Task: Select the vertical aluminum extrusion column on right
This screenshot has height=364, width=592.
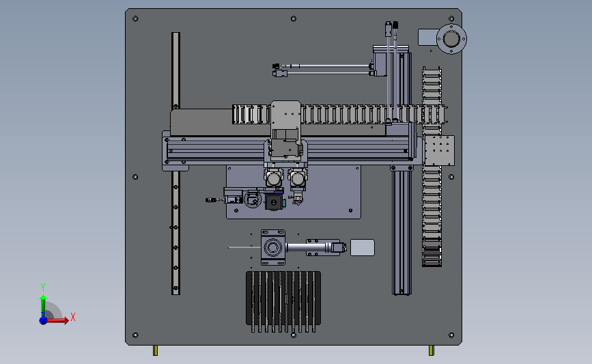Action: tap(401, 230)
